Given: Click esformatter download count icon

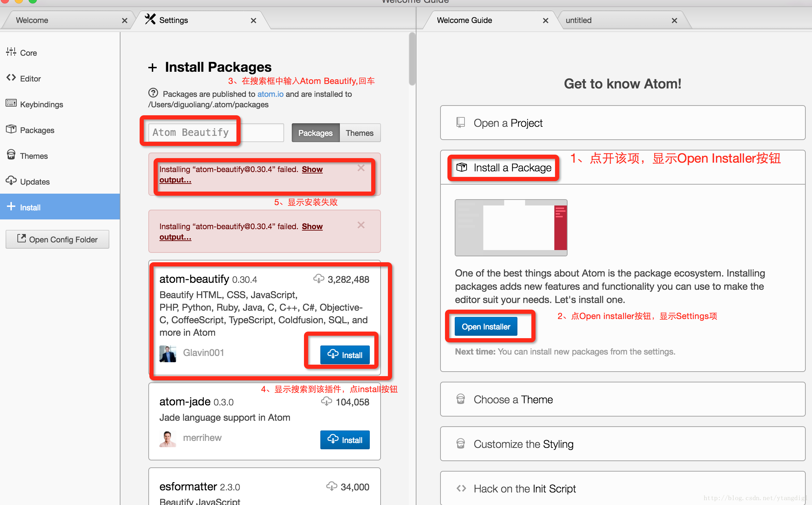Looking at the screenshot, I should click(332, 486).
